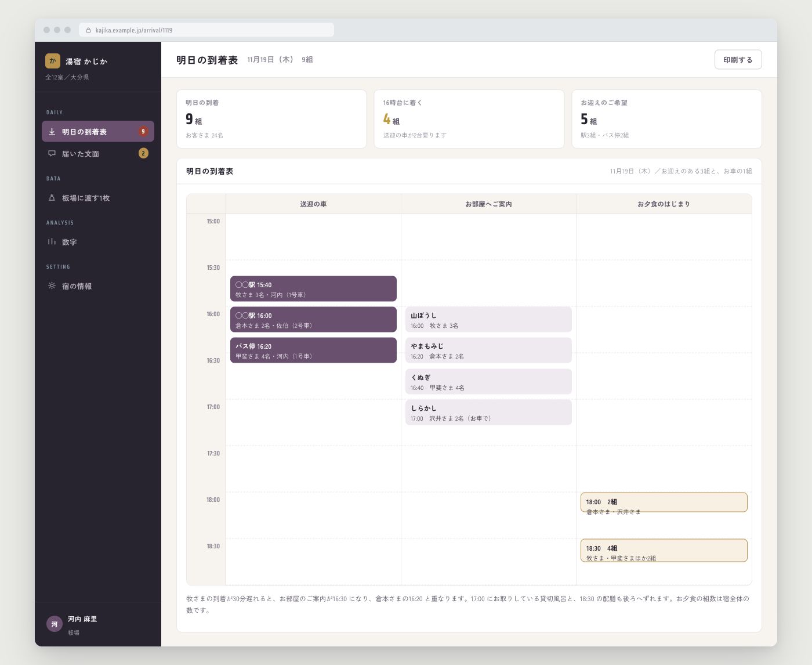812x665 pixels.
Task: Click the お部屋へご案内 column header
Action: point(488,204)
